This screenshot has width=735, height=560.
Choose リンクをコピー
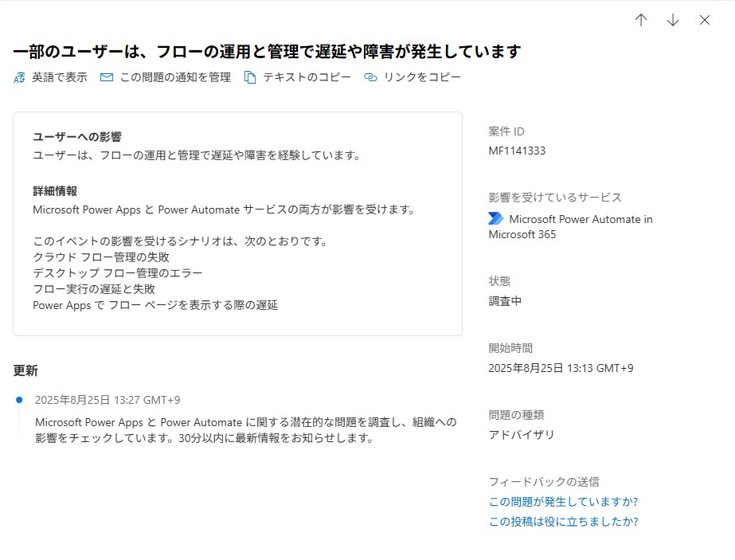(x=422, y=77)
